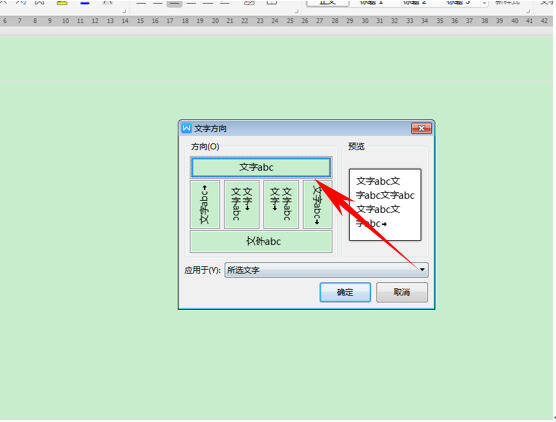The image size is (556, 422).
Task: Click ruler mark 20
Action: (x=215, y=21)
